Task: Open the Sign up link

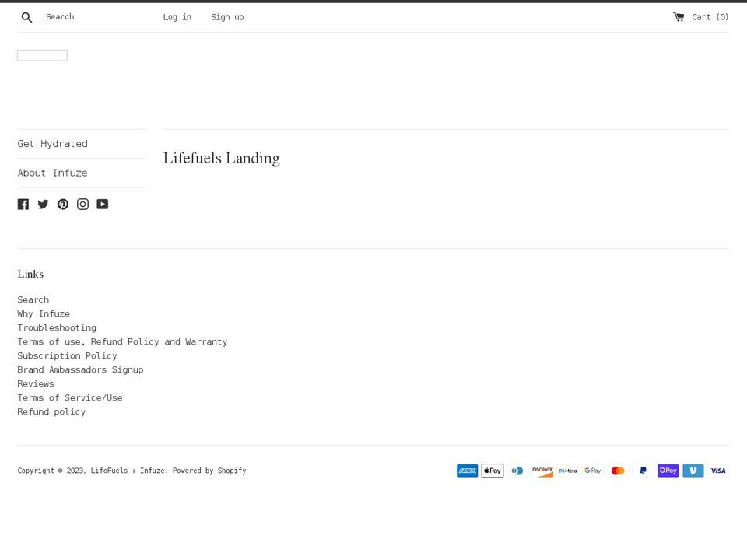Action: (227, 17)
